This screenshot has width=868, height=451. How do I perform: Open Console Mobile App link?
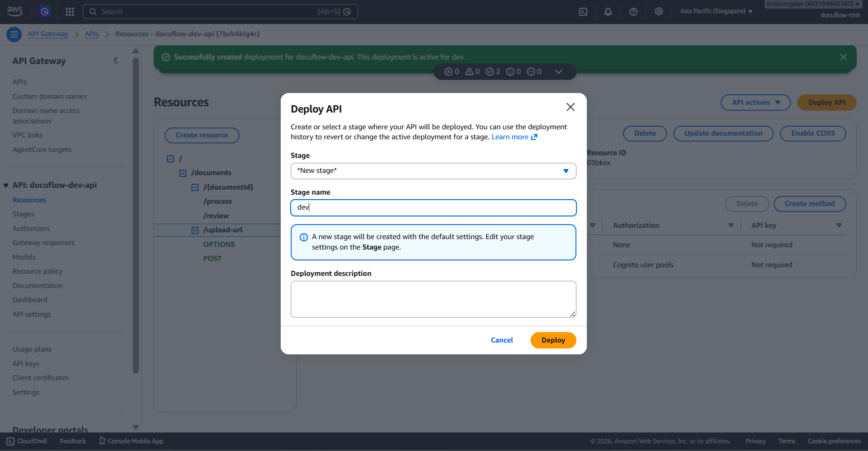click(x=132, y=441)
